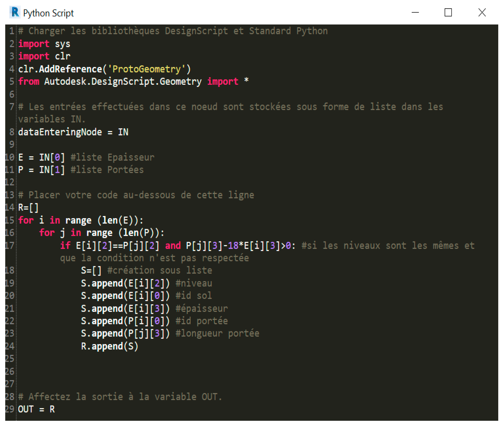
Task: Click 'S.append(P[i][0])' statement
Action: pos(125,321)
